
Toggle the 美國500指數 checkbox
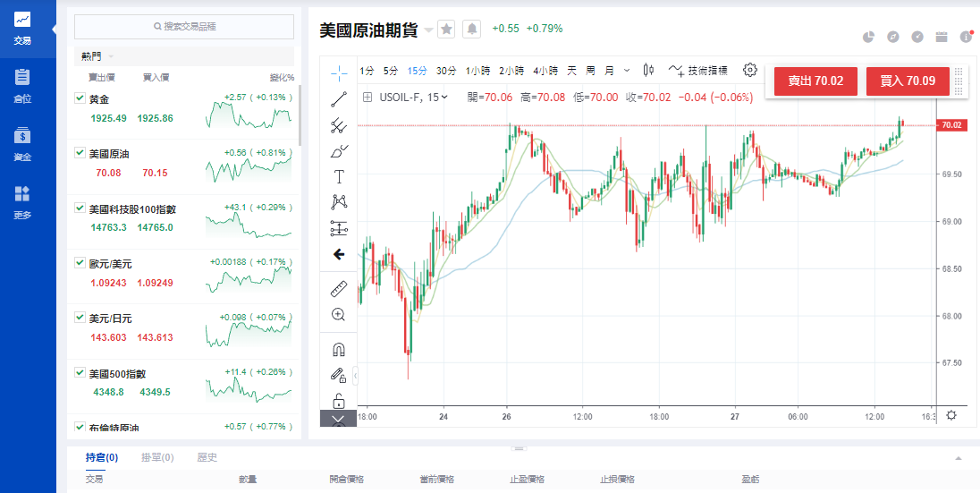pyautogui.click(x=80, y=373)
